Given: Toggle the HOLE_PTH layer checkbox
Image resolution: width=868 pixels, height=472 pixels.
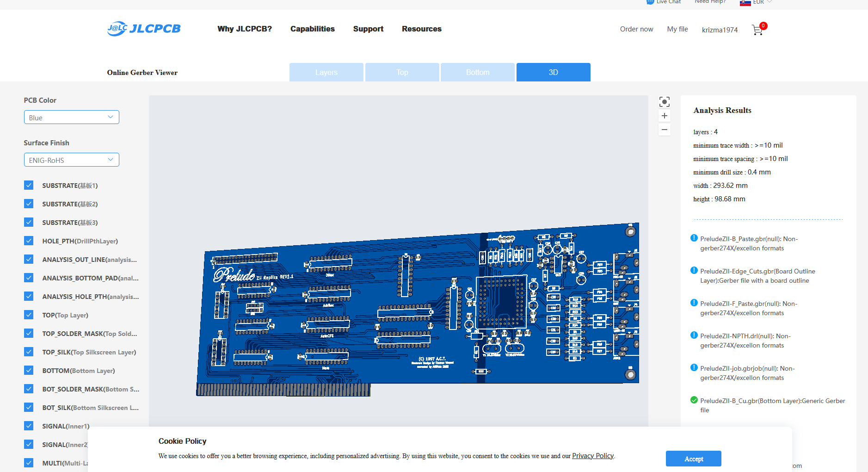Looking at the screenshot, I should pos(29,241).
